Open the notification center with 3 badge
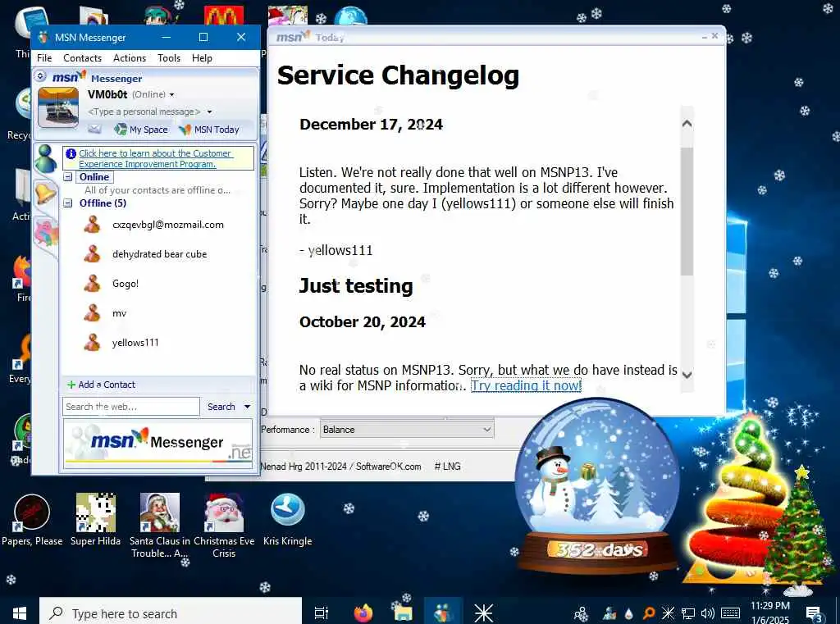Viewport: 840px width, 624px height. click(x=814, y=614)
